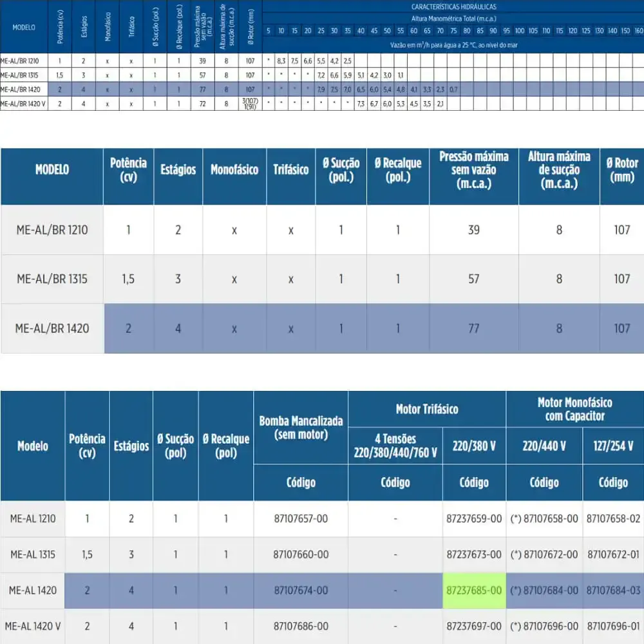Click the green highlighted code 87237685-00
The width and height of the screenshot is (644, 644).
pyautogui.click(x=474, y=591)
